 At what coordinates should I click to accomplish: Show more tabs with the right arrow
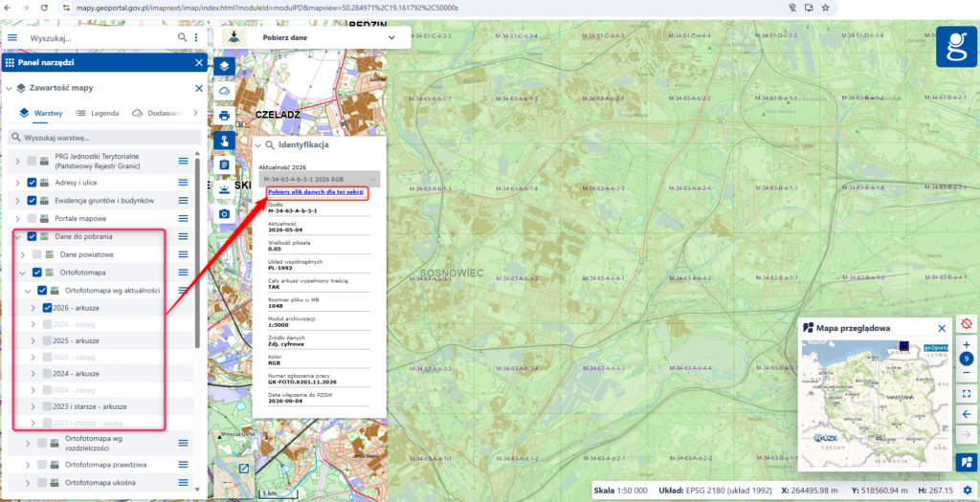[x=195, y=113]
